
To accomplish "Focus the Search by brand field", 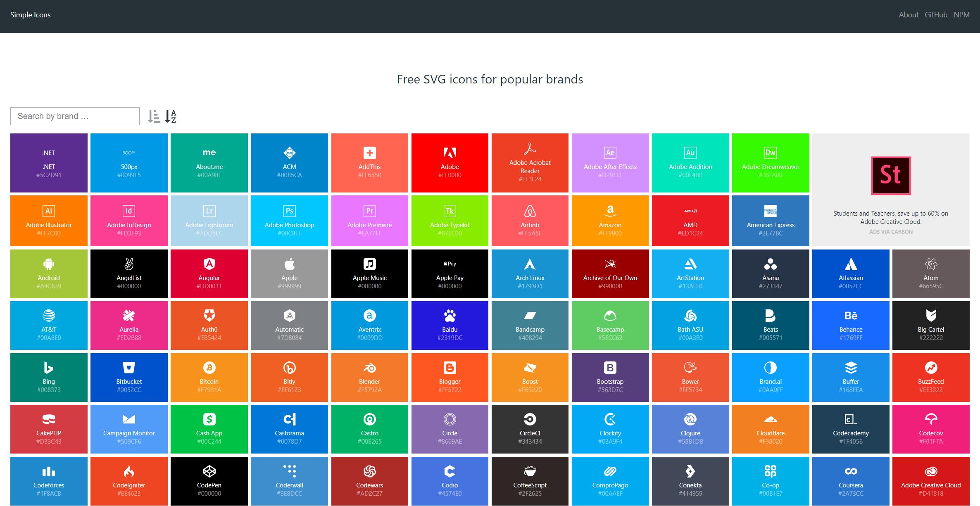I will (75, 116).
